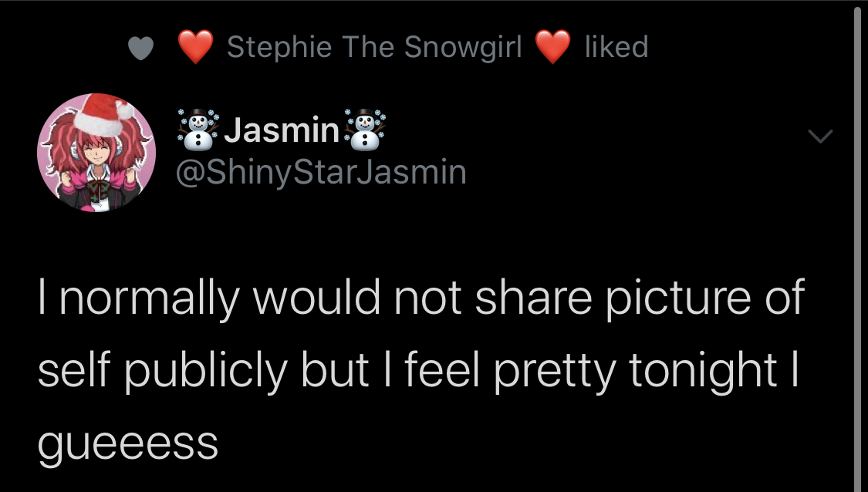The image size is (868, 492).
Task: Click the snowman emoji left of Jasmin
Action: pyautogui.click(x=199, y=131)
